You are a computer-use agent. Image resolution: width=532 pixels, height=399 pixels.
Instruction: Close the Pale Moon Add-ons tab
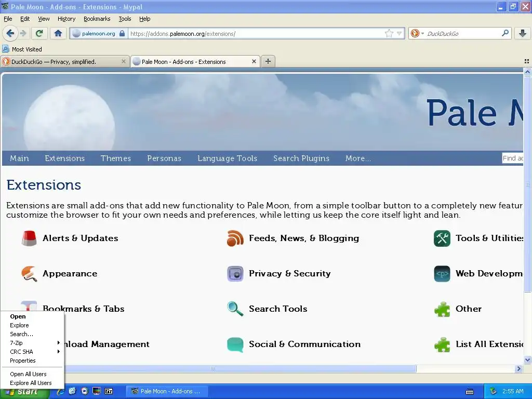pos(254,61)
